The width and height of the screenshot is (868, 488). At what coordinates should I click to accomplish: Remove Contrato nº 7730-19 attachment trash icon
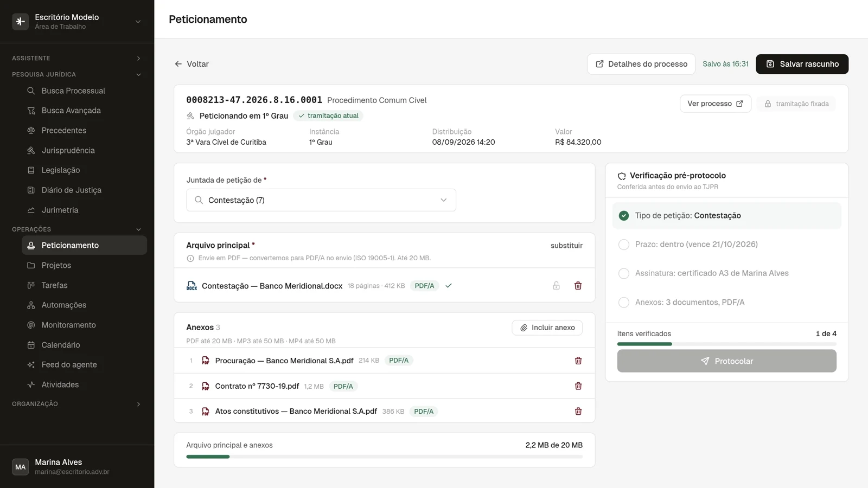click(x=578, y=386)
